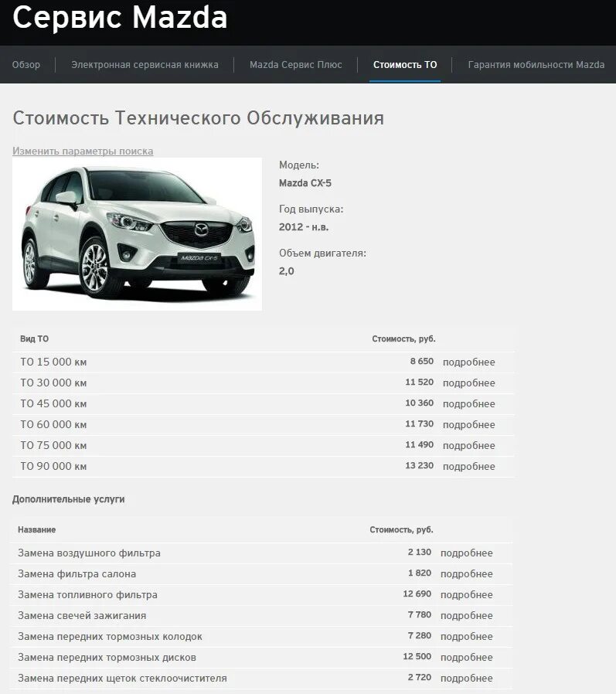616x694 pixels.
Task: Click the ТО 60 000 км row label
Action: [x=53, y=424]
